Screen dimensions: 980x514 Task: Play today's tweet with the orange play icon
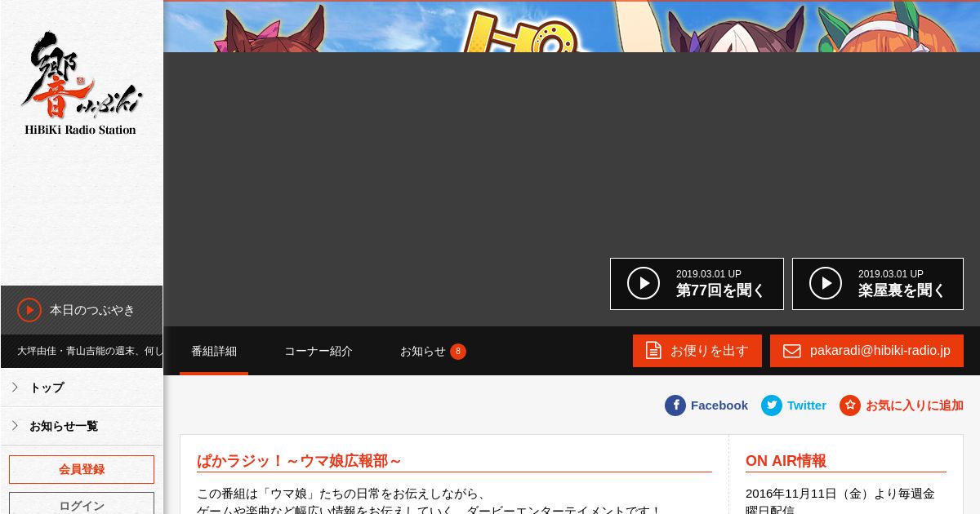coord(29,310)
